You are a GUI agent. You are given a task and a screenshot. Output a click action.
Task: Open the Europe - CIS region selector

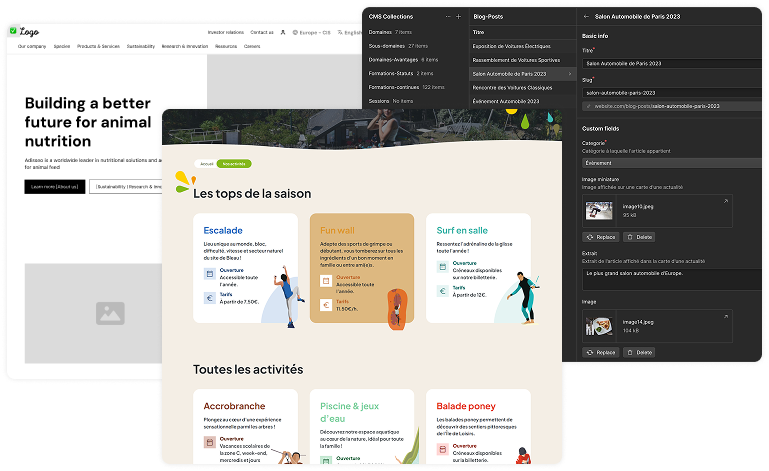click(x=307, y=33)
